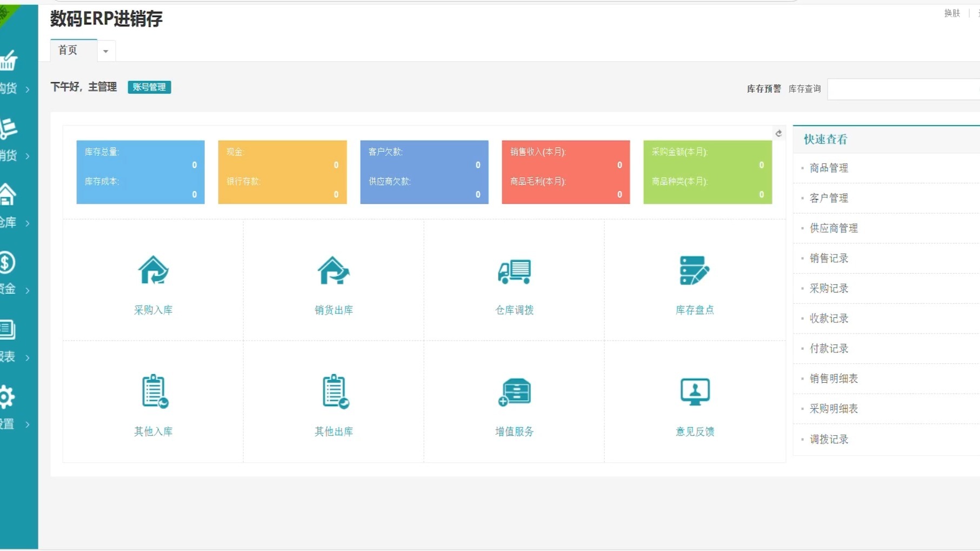Open 采购明细表 in quick view
Screen dimensions: 980x551
(x=834, y=409)
